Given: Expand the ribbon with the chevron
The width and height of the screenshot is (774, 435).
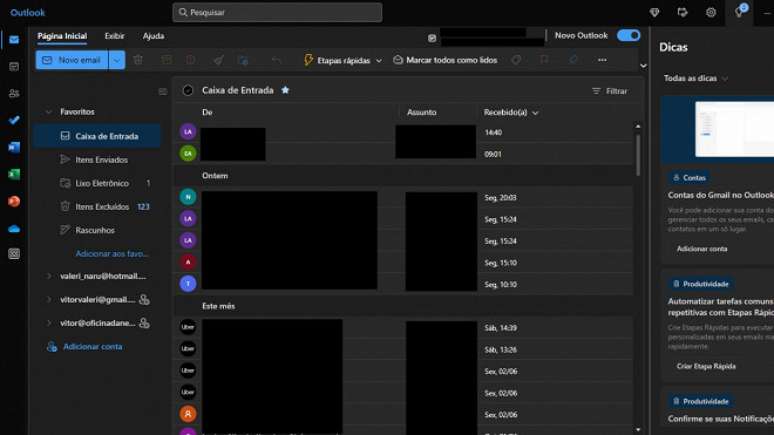Looking at the screenshot, I should 643,66.
